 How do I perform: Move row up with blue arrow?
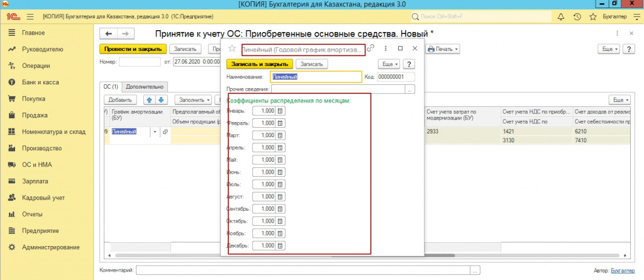coord(149,100)
